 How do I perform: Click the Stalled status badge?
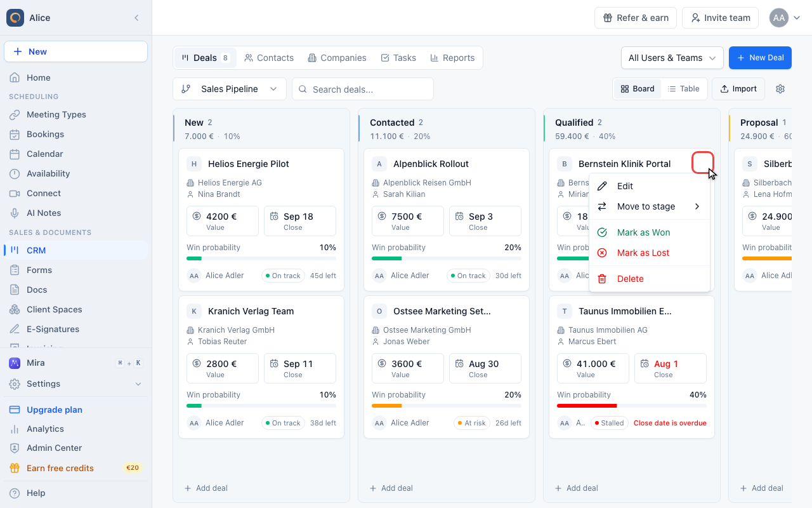pos(609,423)
